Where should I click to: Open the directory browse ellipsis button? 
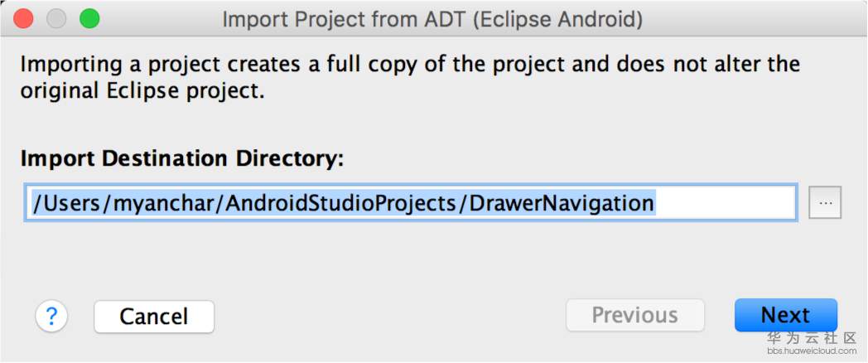pos(825,203)
